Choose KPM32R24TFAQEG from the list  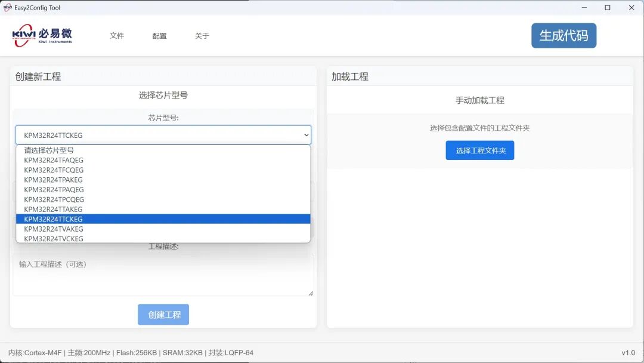(x=163, y=160)
